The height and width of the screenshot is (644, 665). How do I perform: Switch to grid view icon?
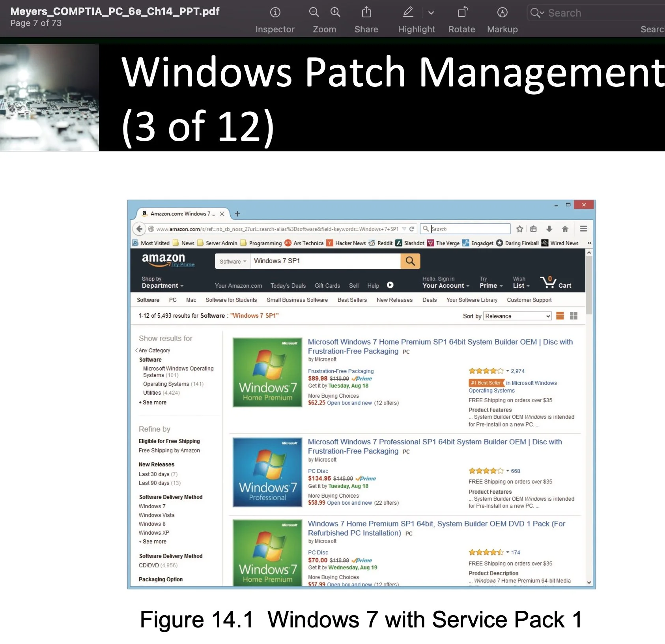coord(573,316)
